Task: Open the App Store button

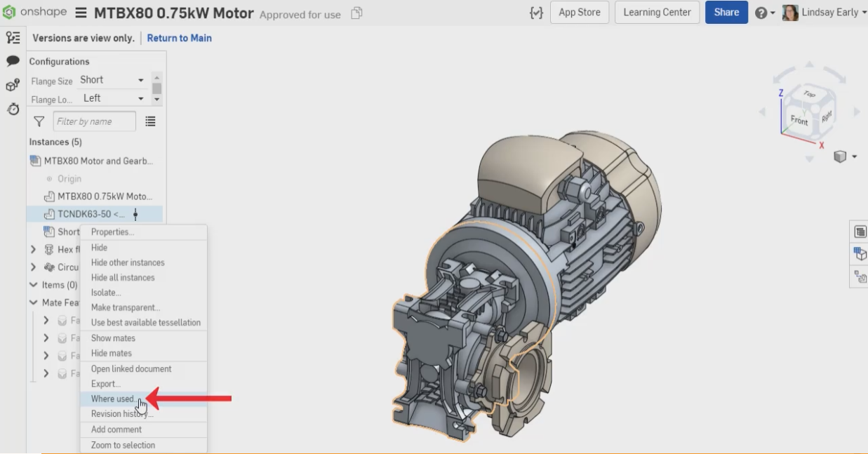Action: pyautogui.click(x=579, y=13)
